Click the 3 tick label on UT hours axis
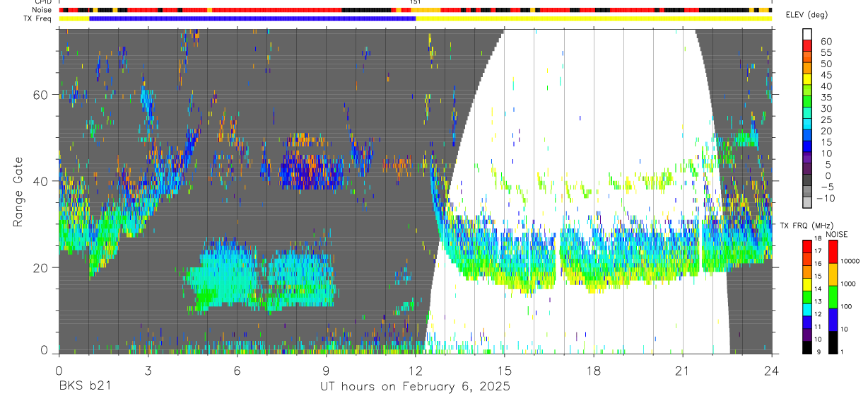The width and height of the screenshot is (868, 401). click(x=148, y=371)
